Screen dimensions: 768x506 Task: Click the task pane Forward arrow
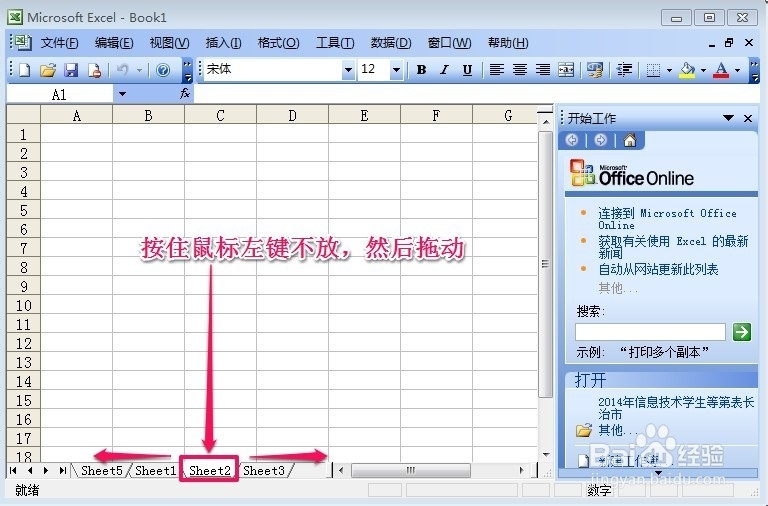[600, 141]
